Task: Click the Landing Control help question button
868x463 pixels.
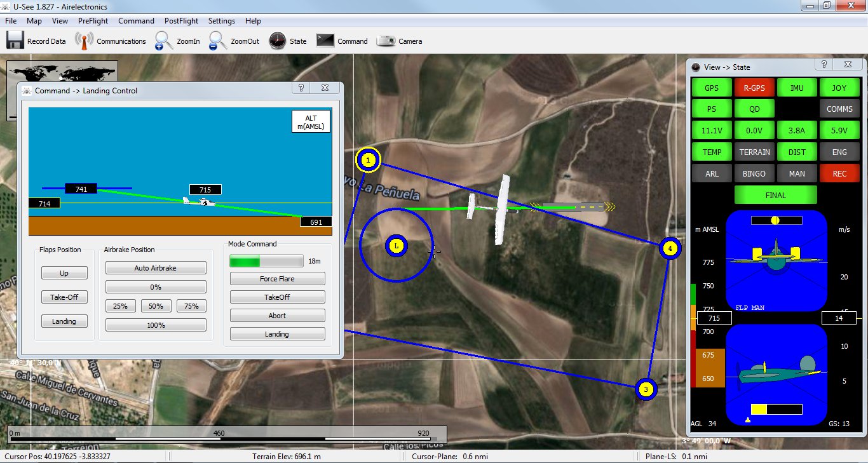Action: (x=301, y=88)
